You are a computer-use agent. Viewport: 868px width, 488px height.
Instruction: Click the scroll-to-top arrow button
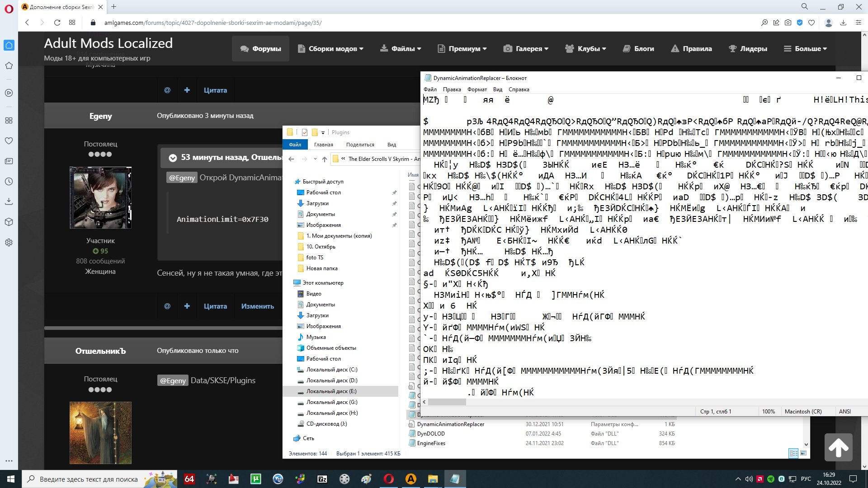point(838,447)
